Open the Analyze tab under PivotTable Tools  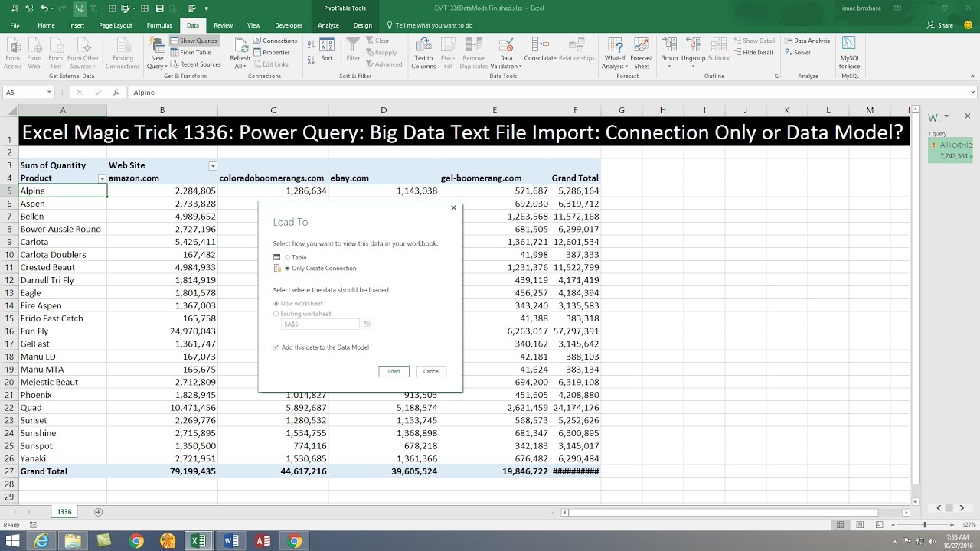point(328,25)
